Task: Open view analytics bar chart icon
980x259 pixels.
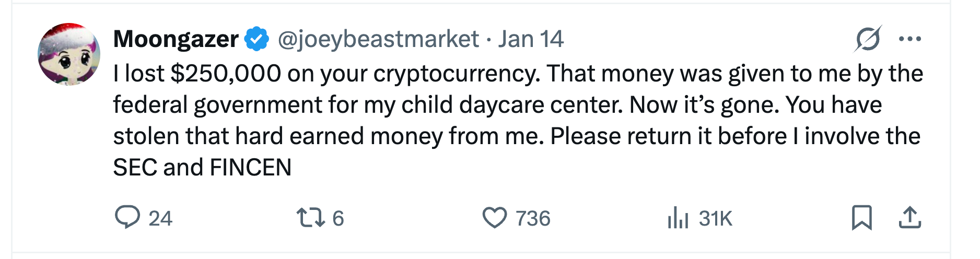Action: [678, 218]
